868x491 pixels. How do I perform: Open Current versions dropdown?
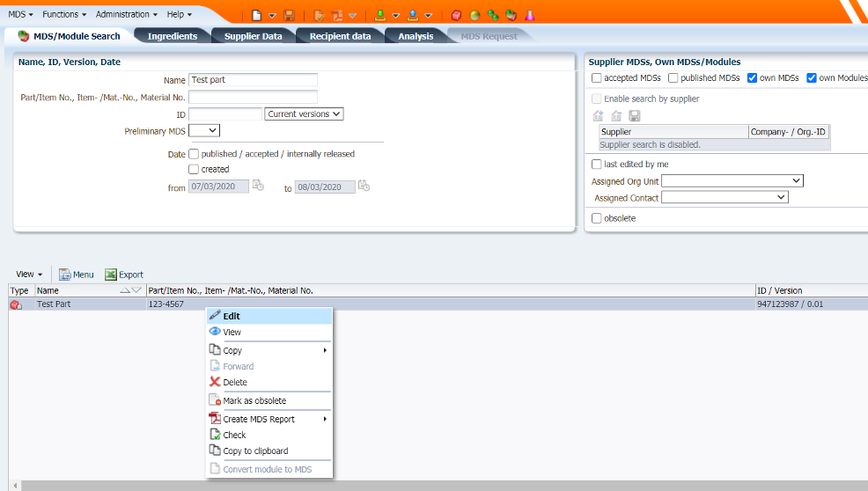click(304, 114)
